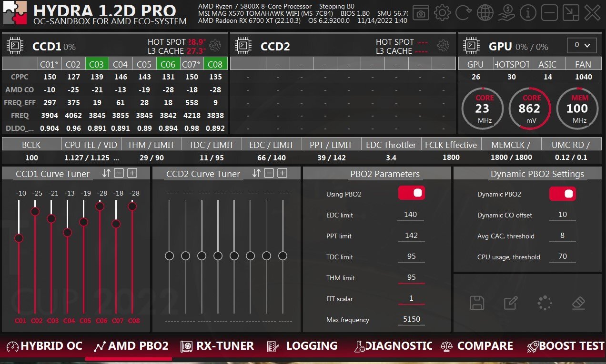Open the BOOST TEST tab

pos(566,346)
